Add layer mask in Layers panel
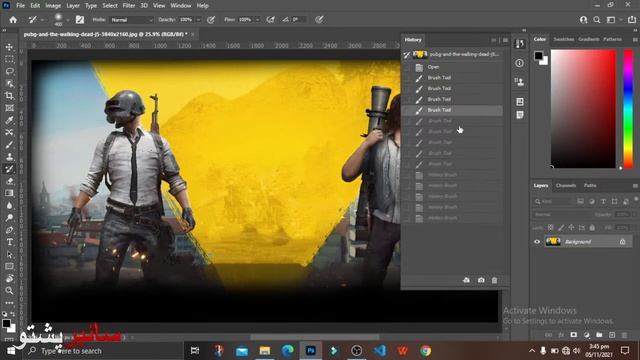 coord(573,335)
